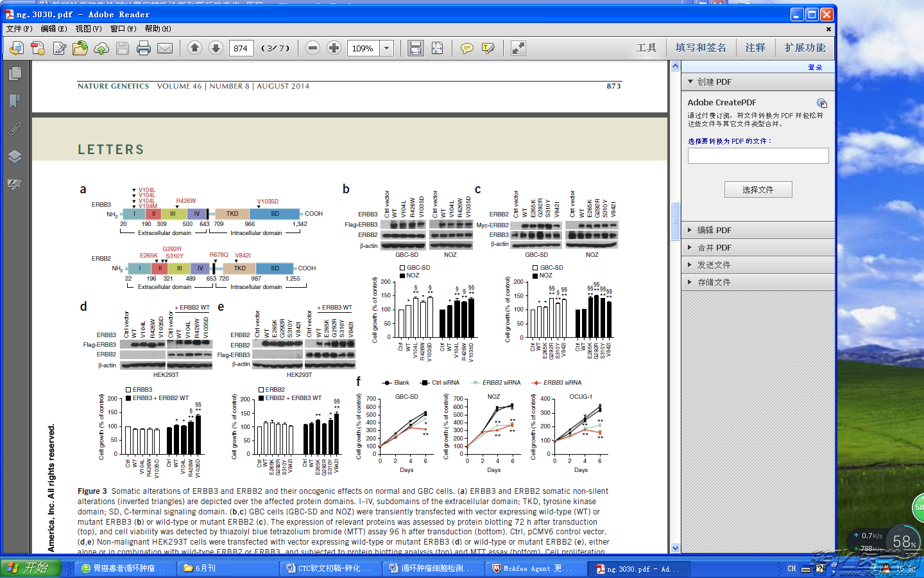Click the Create PDF toolbar icon

coord(38,48)
